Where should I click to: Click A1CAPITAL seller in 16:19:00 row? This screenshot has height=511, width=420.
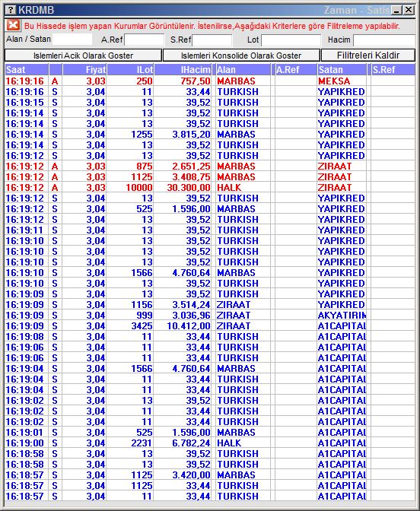coord(342,443)
